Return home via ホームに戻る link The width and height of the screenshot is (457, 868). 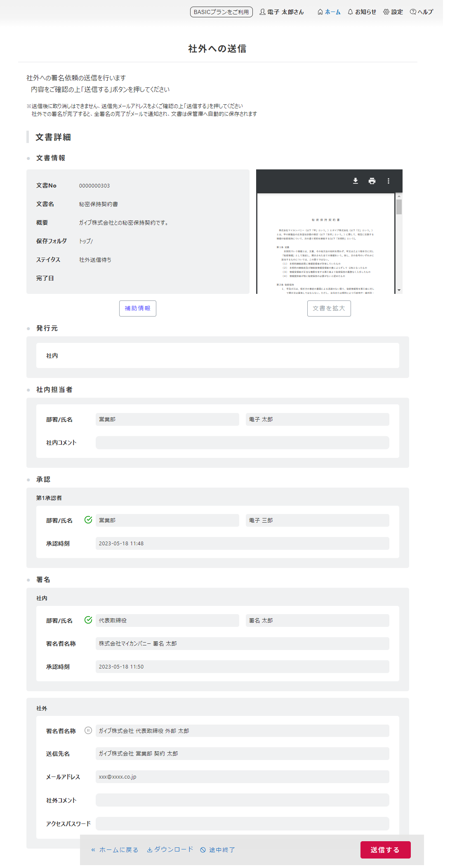point(115,850)
